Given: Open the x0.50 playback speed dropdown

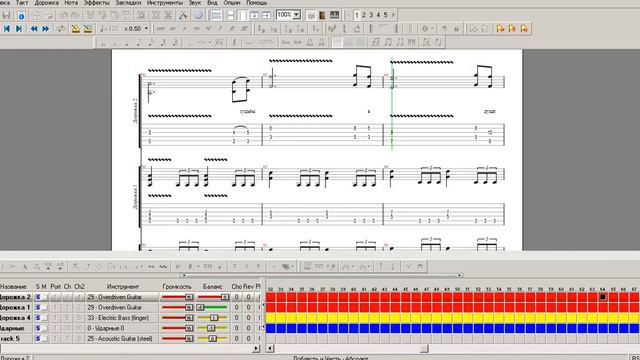Looking at the screenshot, I should [x=146, y=29].
